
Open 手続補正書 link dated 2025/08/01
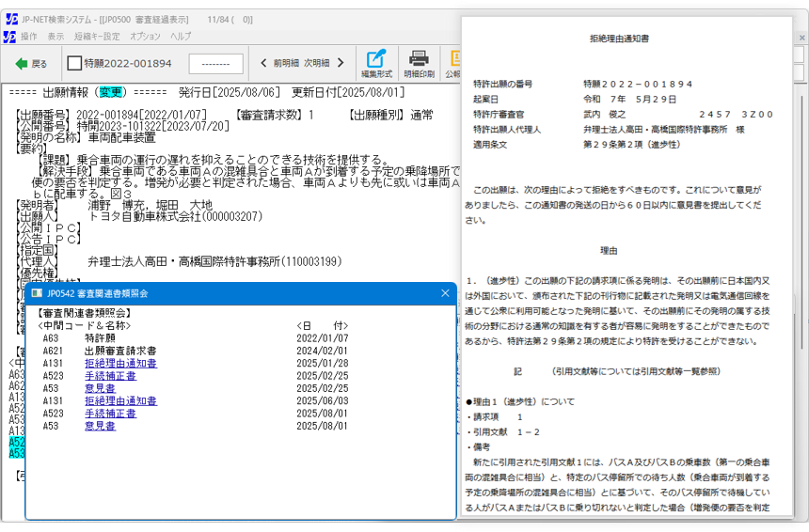pos(110,414)
